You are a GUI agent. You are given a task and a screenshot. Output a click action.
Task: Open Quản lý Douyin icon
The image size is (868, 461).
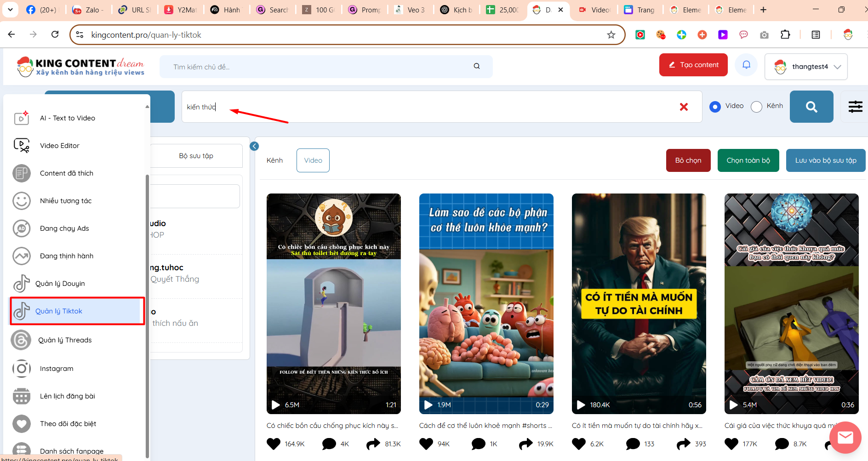(22, 284)
